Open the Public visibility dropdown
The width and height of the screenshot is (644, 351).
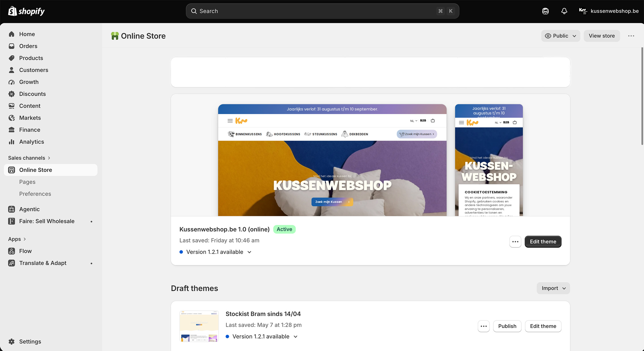click(x=561, y=36)
